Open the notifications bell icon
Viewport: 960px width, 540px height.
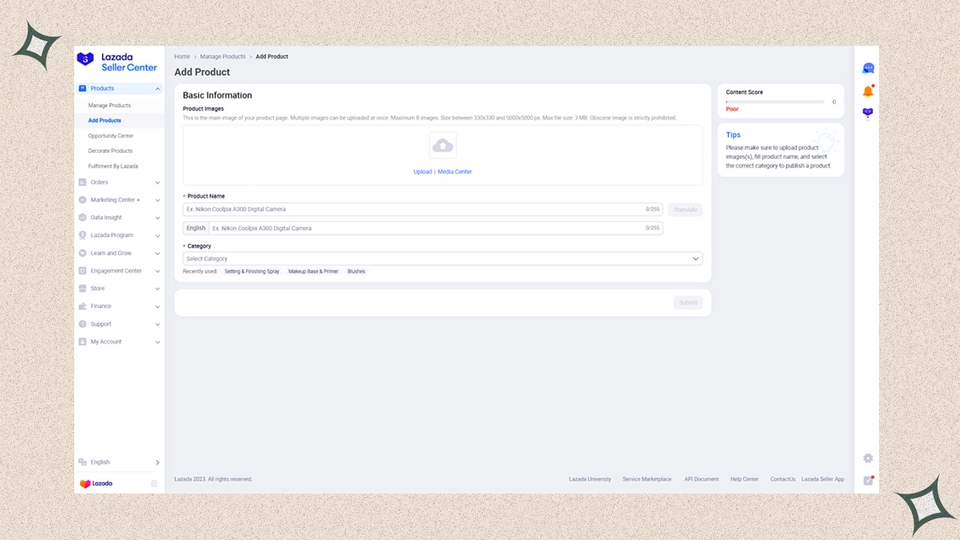coord(868,91)
